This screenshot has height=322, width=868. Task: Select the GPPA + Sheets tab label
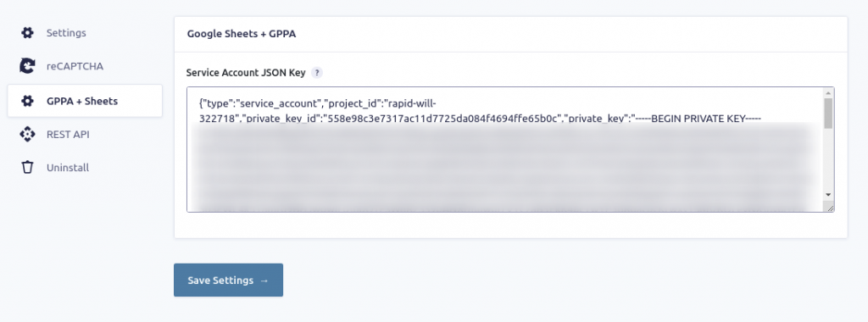pos(82,101)
